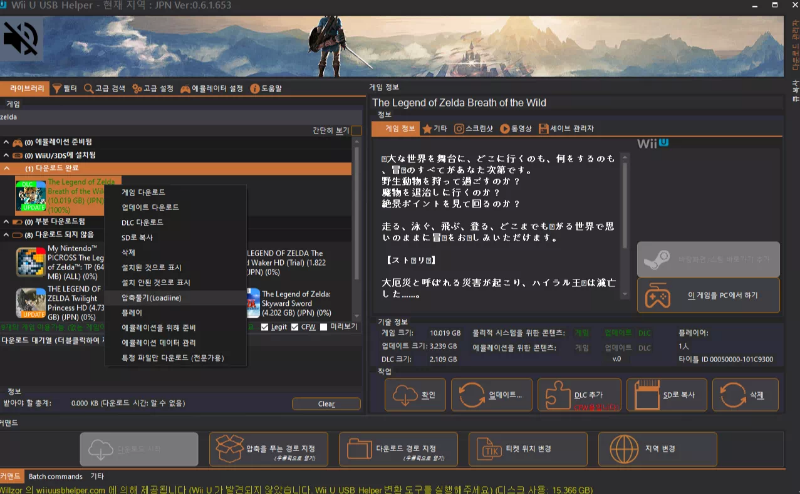Toggle the CFW checkbox
800x494 pixels.
tap(294, 327)
